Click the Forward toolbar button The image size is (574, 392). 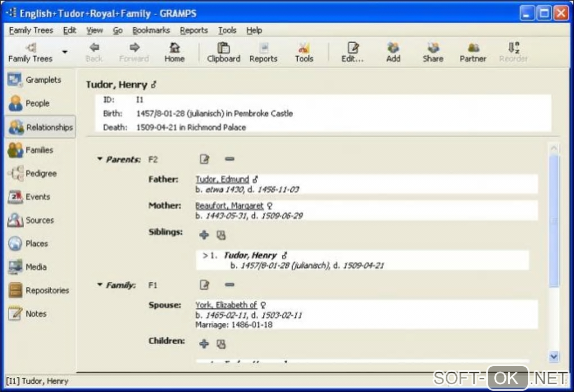134,52
